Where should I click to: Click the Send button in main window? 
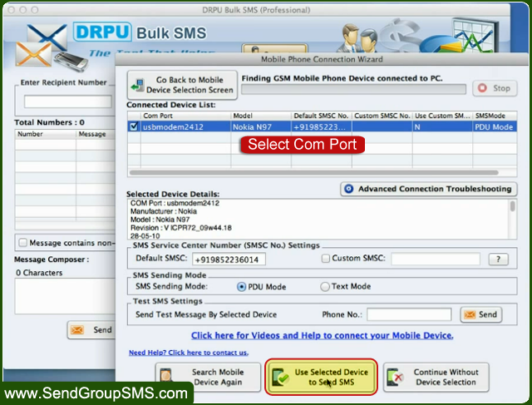click(91, 329)
